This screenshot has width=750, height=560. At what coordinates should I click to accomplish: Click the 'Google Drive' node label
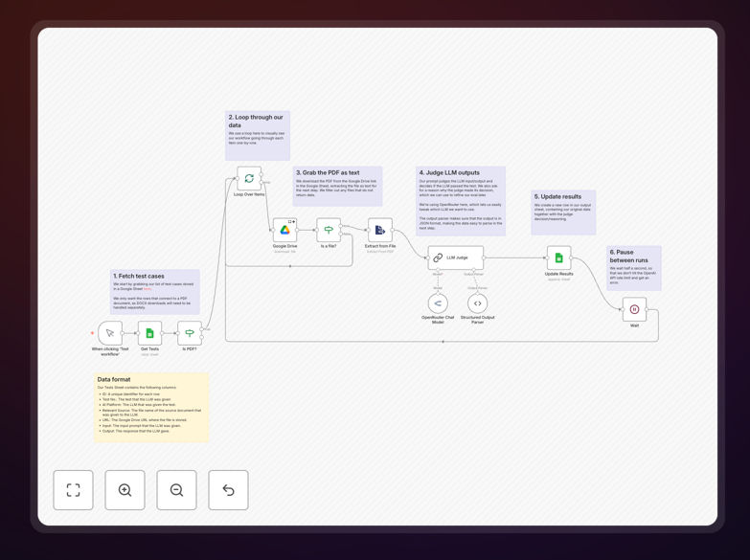click(285, 246)
